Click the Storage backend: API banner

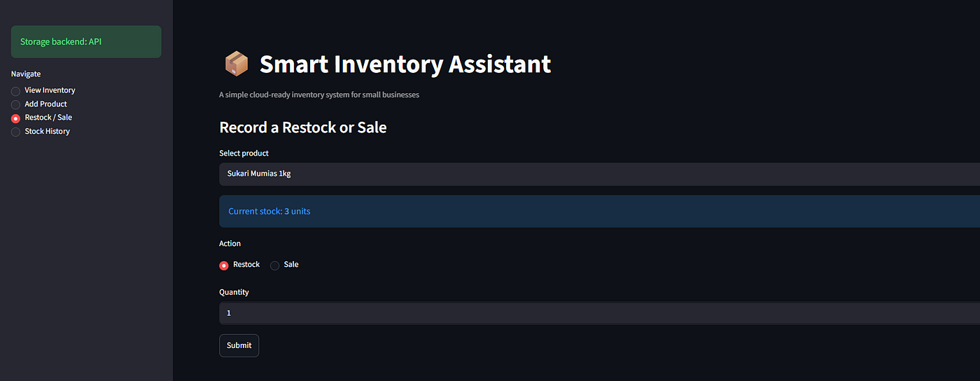86,42
